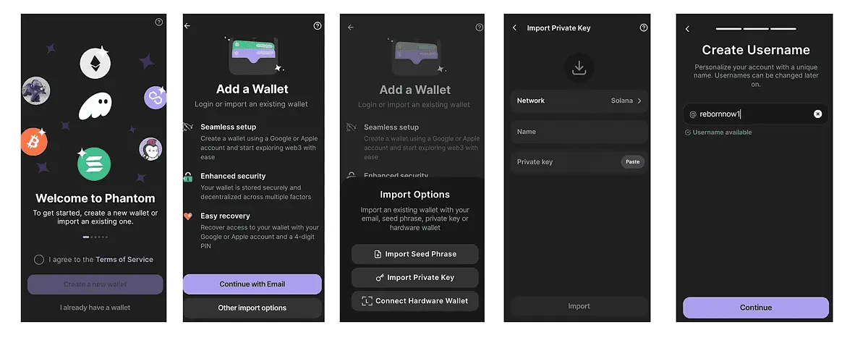Click the help icon on Welcome screen
The width and height of the screenshot is (868, 343).
[x=159, y=22]
